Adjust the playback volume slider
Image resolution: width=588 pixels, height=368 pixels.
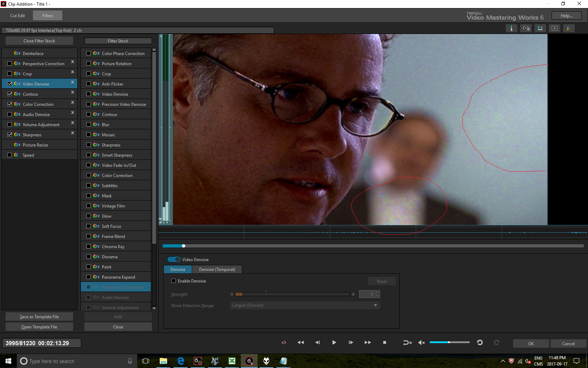click(x=450, y=342)
